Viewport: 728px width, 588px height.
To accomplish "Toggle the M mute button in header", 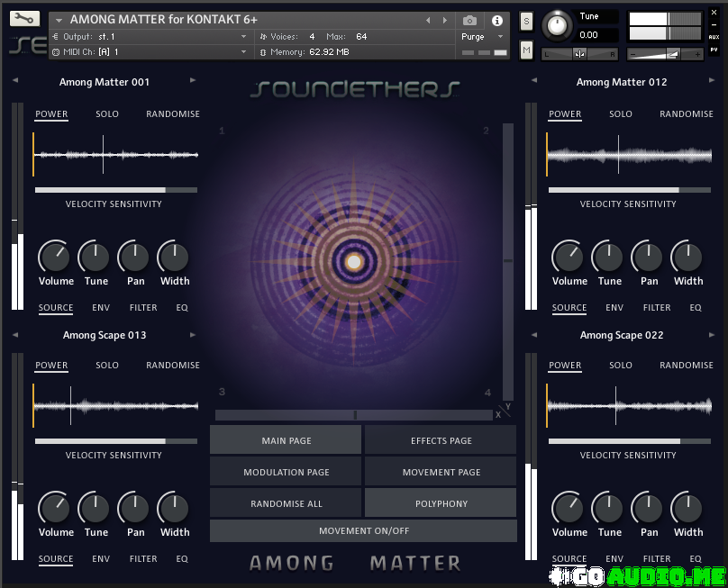I will 526,50.
